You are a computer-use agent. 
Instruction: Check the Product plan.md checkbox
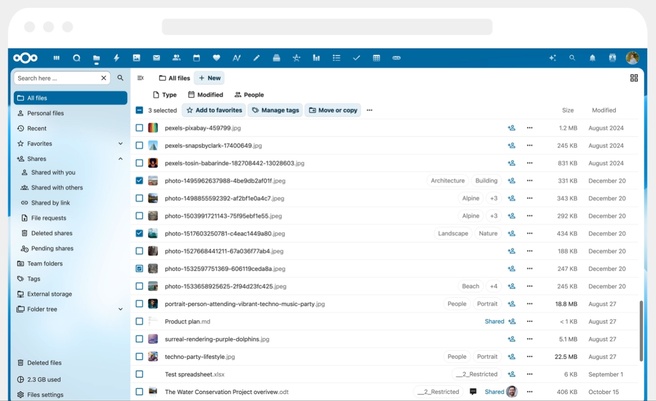(x=139, y=321)
